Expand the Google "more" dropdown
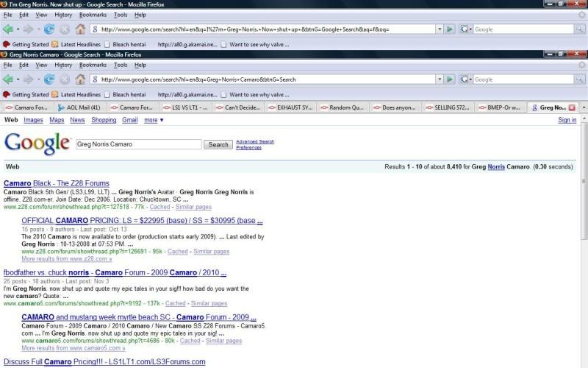Viewport: 588px width, 368px height. coord(154,120)
